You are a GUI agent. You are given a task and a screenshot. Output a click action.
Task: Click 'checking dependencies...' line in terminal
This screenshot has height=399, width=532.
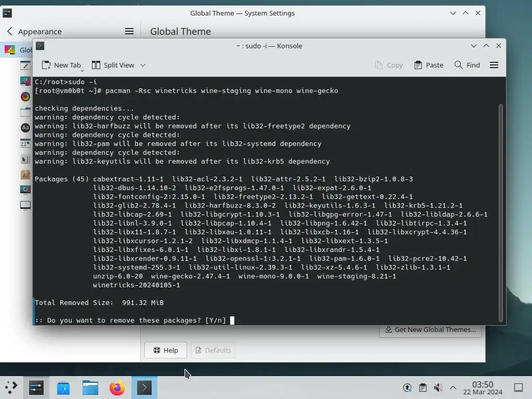pyautogui.click(x=84, y=108)
